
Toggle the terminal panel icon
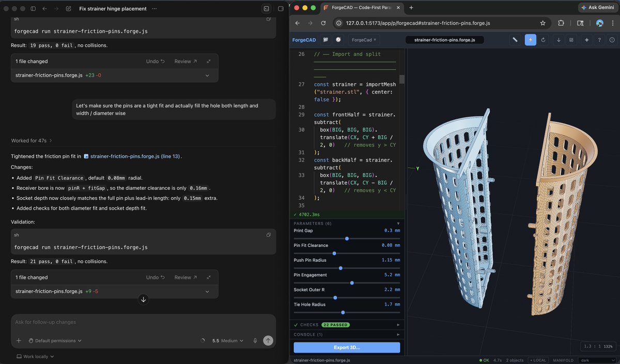tap(266, 9)
